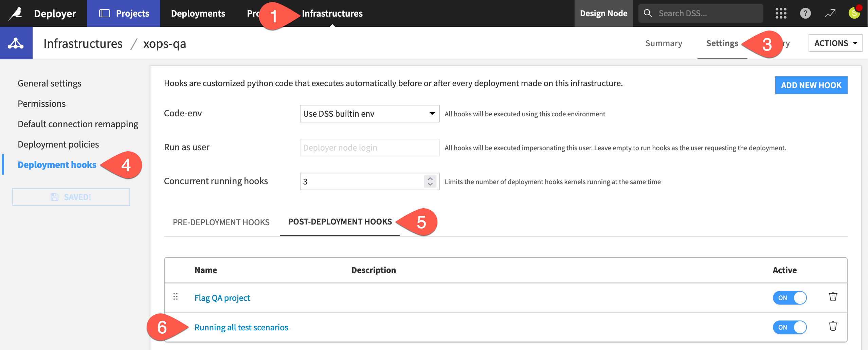The height and width of the screenshot is (350, 868).
Task: Turn off the Flag QA project hook
Action: [x=790, y=297]
